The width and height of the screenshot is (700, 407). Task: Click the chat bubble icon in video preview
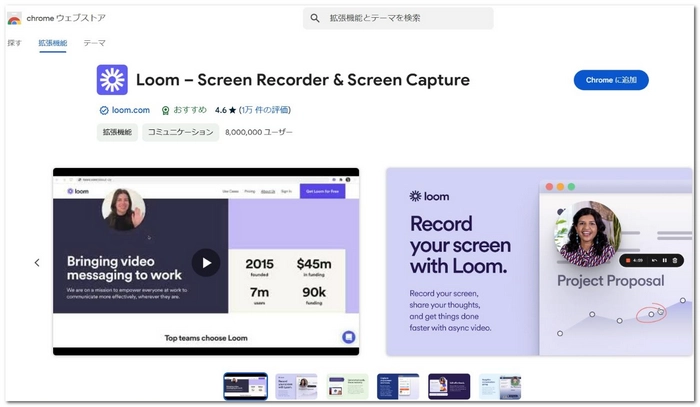349,337
